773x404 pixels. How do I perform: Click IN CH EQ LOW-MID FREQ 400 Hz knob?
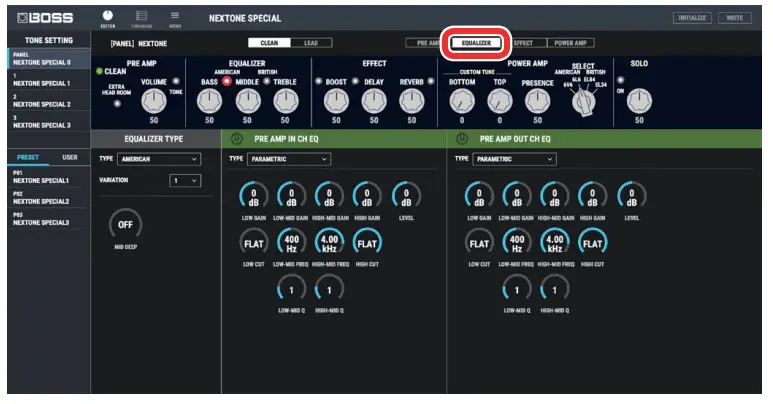tap(291, 243)
